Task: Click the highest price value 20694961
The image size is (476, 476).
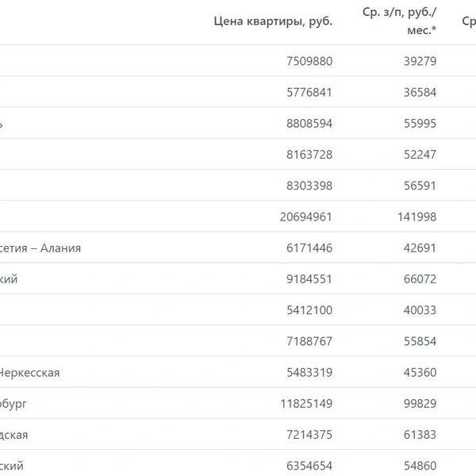Action: click(x=306, y=217)
